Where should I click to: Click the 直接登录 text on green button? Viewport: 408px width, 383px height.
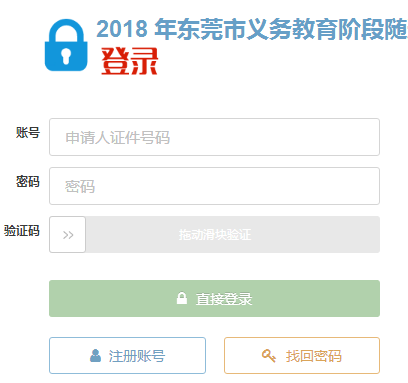point(224,299)
